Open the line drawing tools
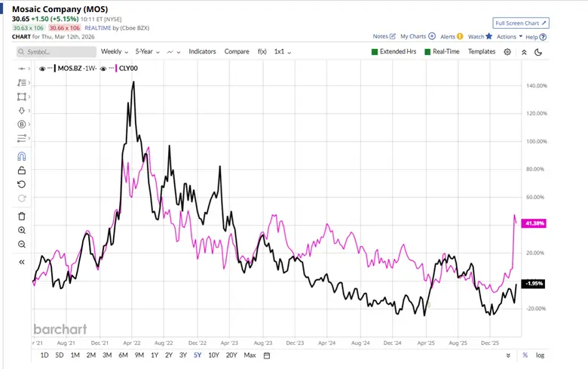The image size is (588, 369). 22,82
